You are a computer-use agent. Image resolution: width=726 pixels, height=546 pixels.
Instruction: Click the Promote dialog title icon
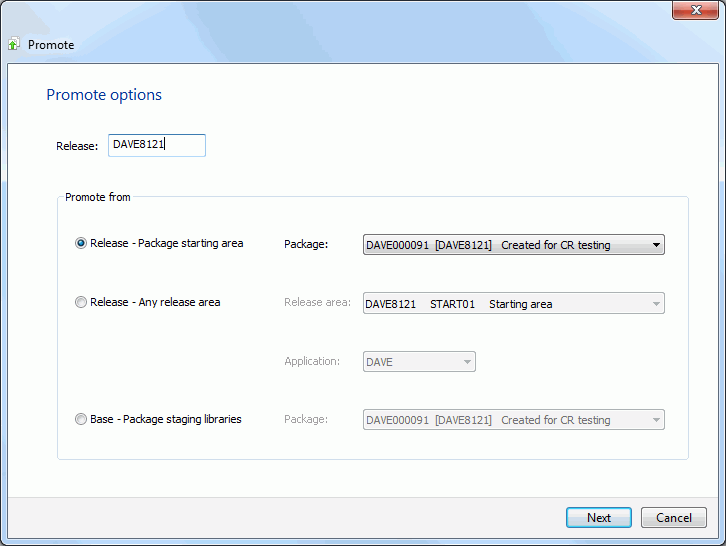point(14,44)
